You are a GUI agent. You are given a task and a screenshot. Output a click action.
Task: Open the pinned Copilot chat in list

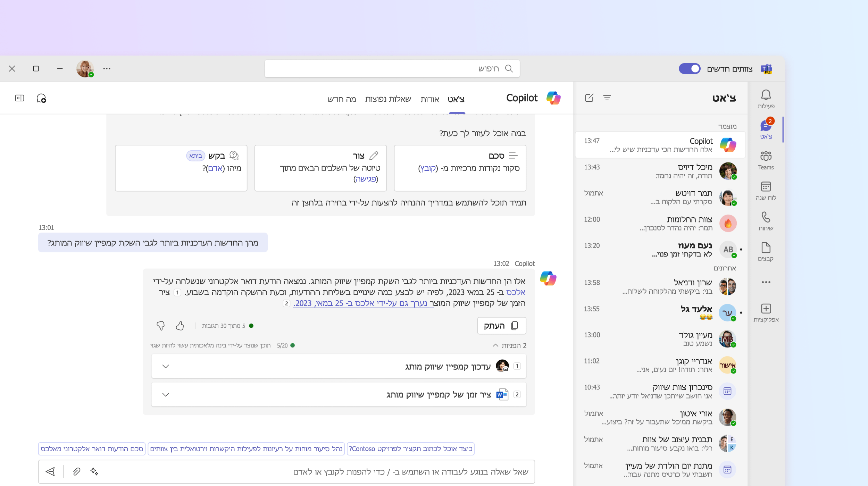660,145
